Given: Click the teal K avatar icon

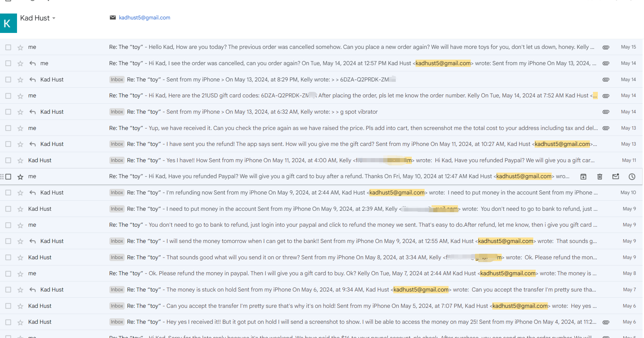Looking at the screenshot, I should click(x=8, y=23).
